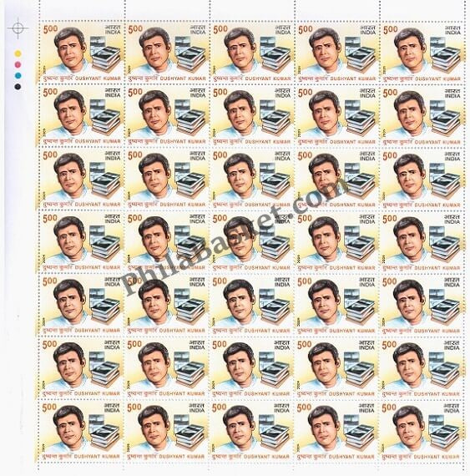Select the stamp in sixth row, third column

251,368
